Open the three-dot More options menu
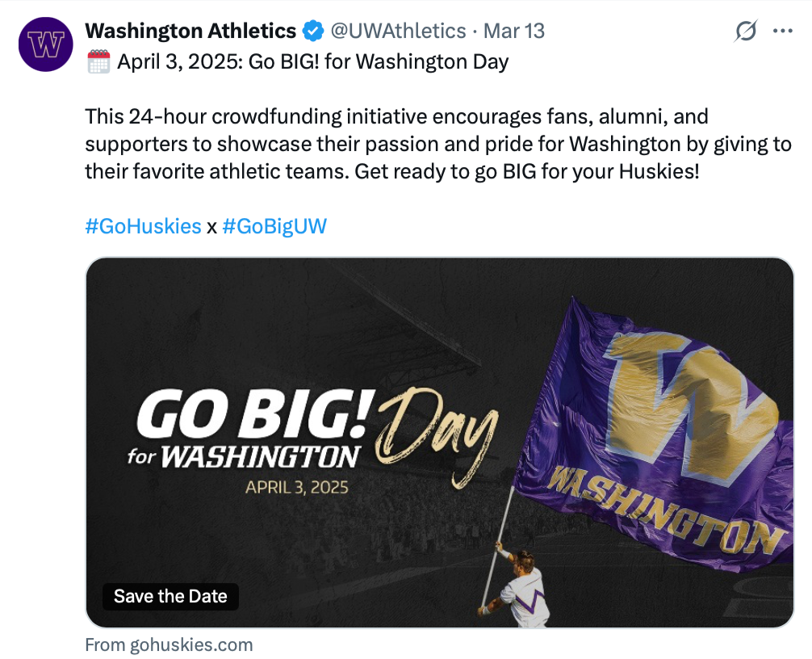Image resolution: width=812 pixels, height=659 pixels. click(x=782, y=31)
